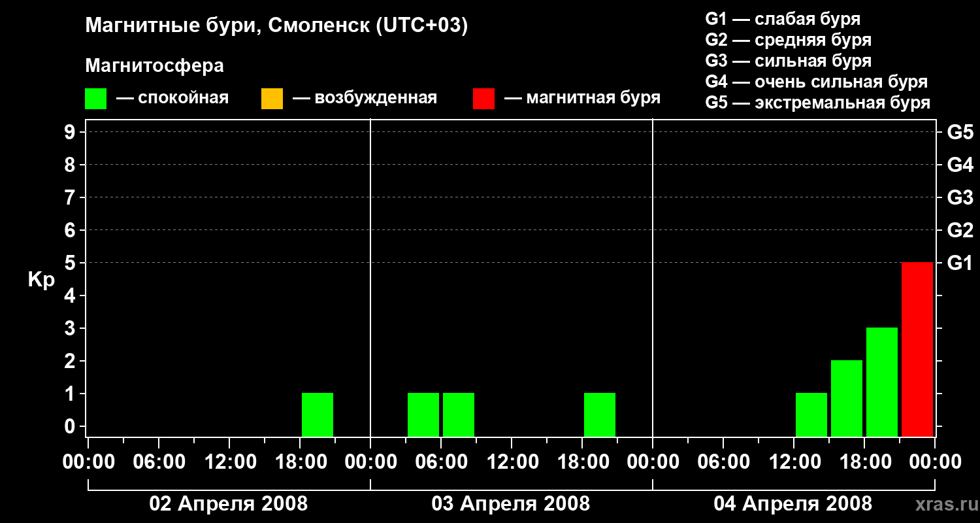The width and height of the screenshot is (980, 523).
Task: Click the red 'магнитная буря' legend swatch
Action: coord(483,99)
